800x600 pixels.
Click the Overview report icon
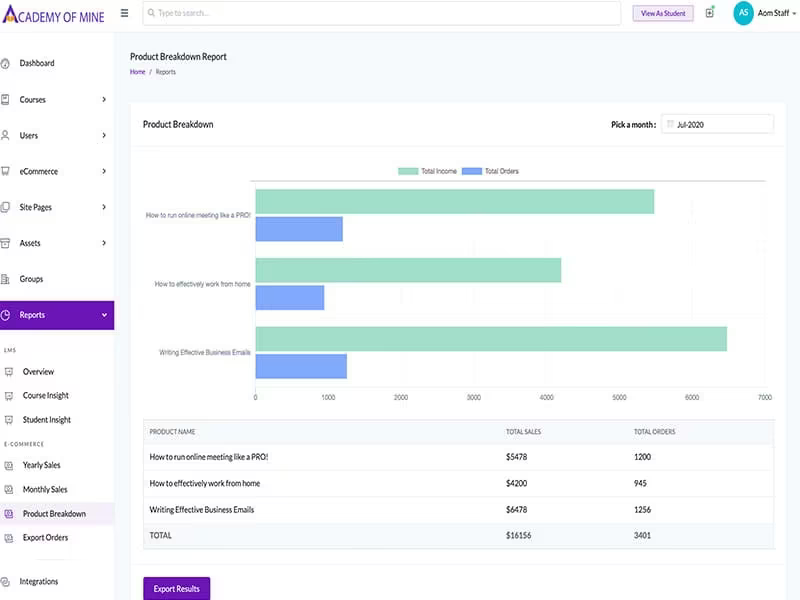tap(9, 371)
